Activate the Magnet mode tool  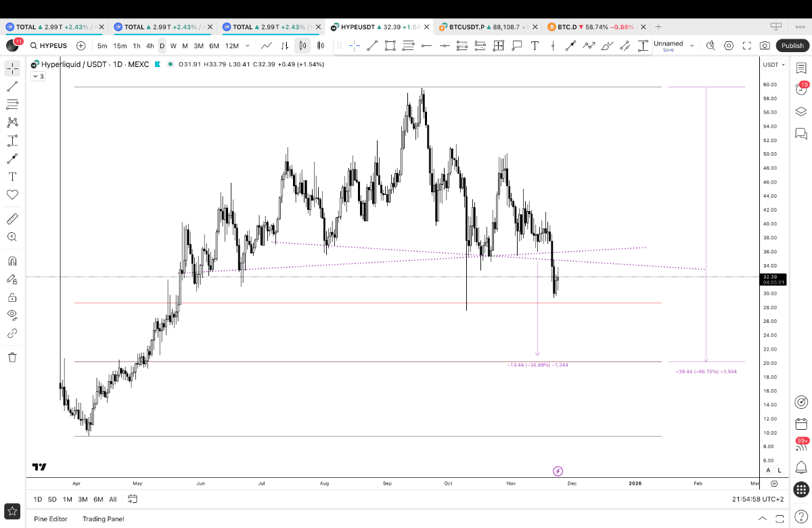[x=12, y=261]
